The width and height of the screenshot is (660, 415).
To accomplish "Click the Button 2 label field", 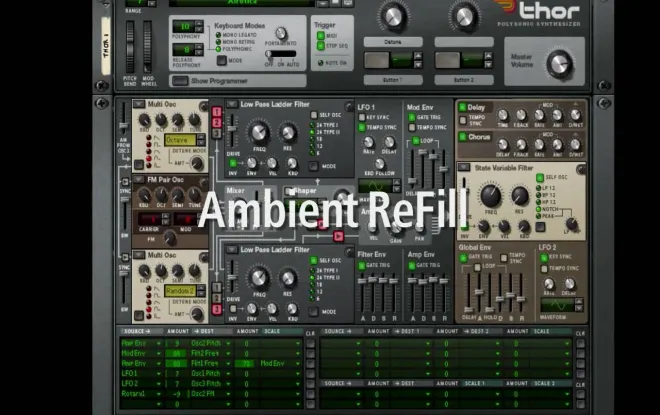I will pyautogui.click(x=464, y=80).
